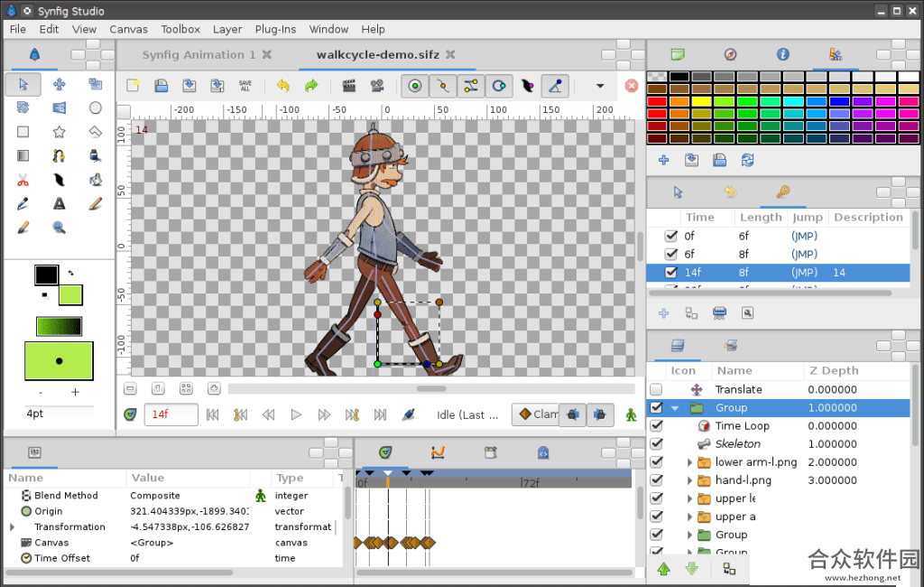The height and width of the screenshot is (587, 924).
Task: Expand the lower arm-l.png layer
Action: (689, 462)
